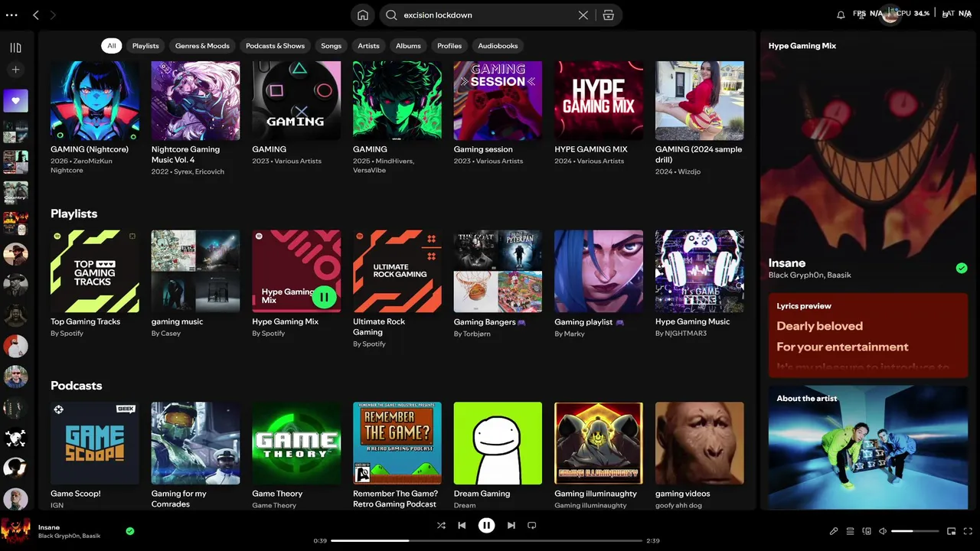Clear the search field with X
This screenshot has height=551, width=980.
(x=583, y=15)
